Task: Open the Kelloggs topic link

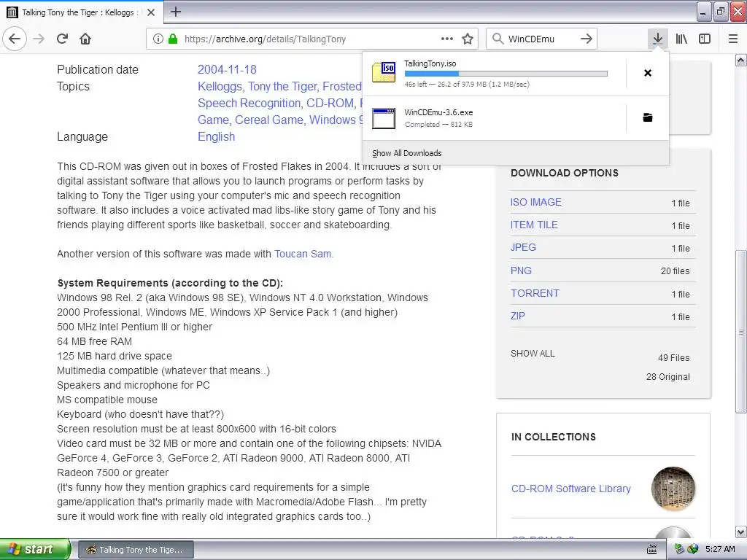Action: pyautogui.click(x=220, y=86)
